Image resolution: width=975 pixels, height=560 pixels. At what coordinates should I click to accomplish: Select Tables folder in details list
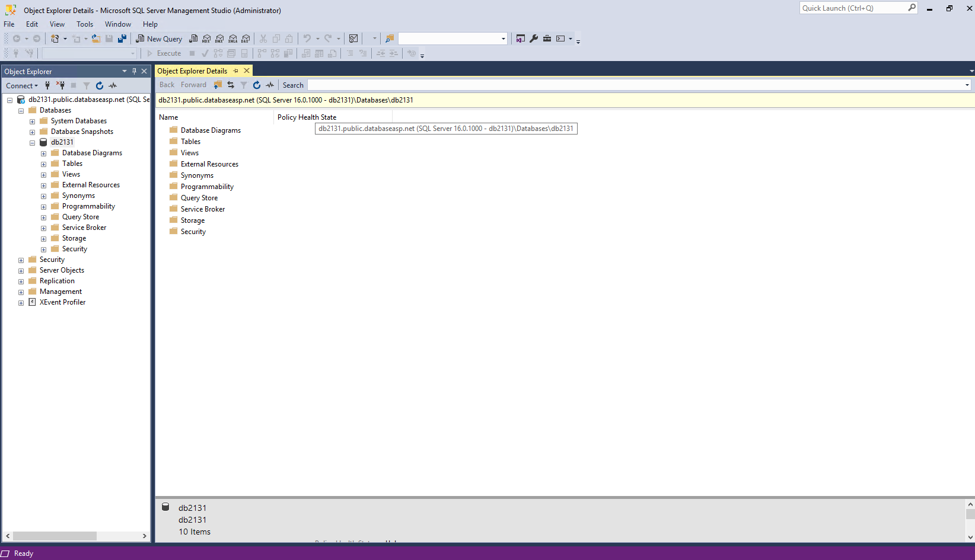[x=190, y=142]
